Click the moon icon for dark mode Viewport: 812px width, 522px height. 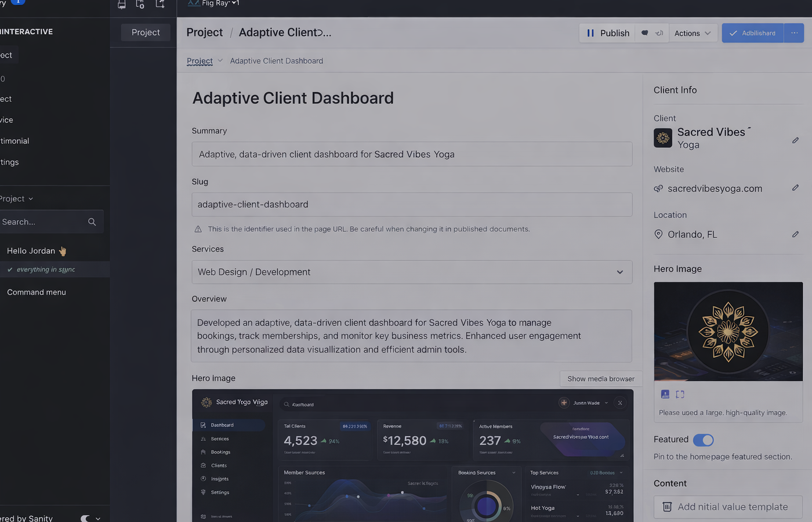point(85,518)
